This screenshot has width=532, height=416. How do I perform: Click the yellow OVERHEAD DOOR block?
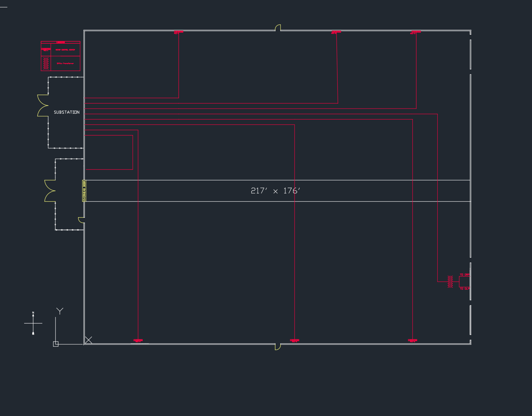[x=84, y=191]
